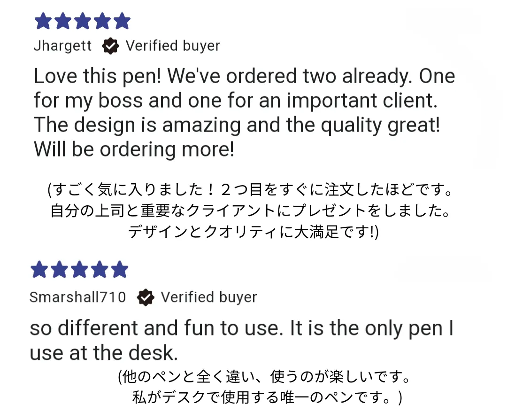Click the "Will be ordering more!" line

pos(134,149)
